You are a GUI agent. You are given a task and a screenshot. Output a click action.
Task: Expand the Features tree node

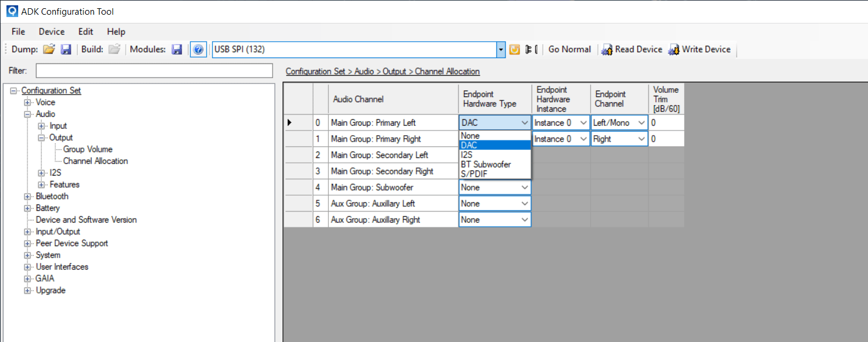click(x=41, y=185)
